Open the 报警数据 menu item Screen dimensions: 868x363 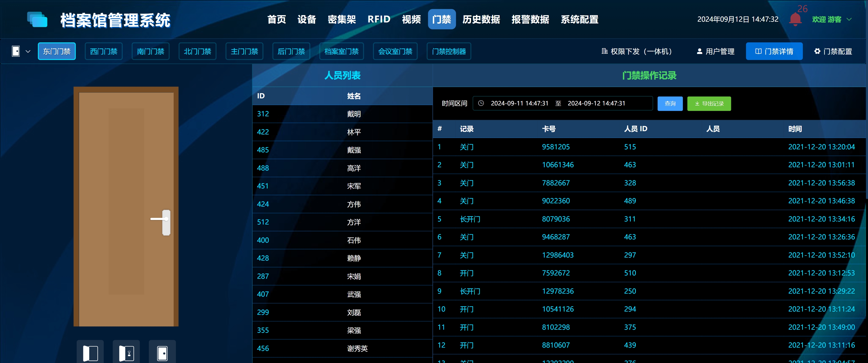coord(530,19)
